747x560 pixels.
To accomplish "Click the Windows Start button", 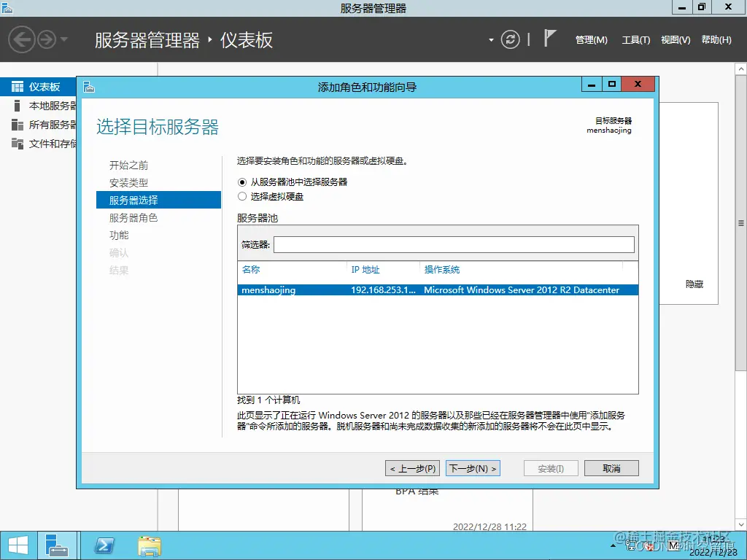I will pyautogui.click(x=18, y=545).
